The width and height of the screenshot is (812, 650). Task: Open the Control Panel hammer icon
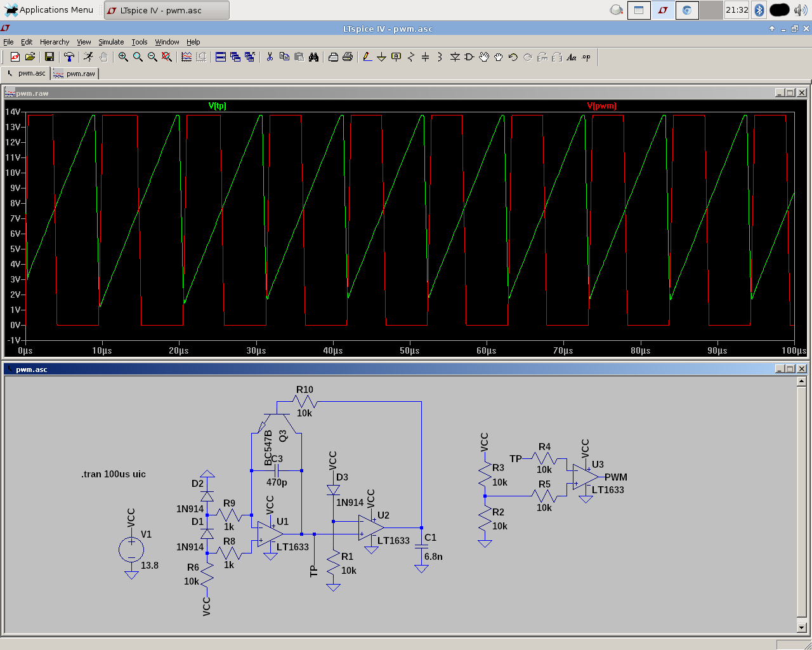(x=69, y=57)
